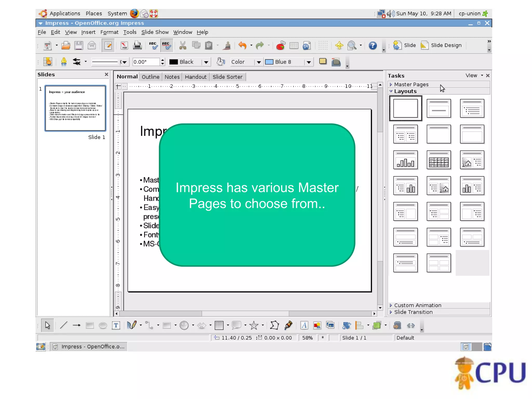Click the Slide button in toolbar
This screenshot has width=532, height=399.
[404, 45]
